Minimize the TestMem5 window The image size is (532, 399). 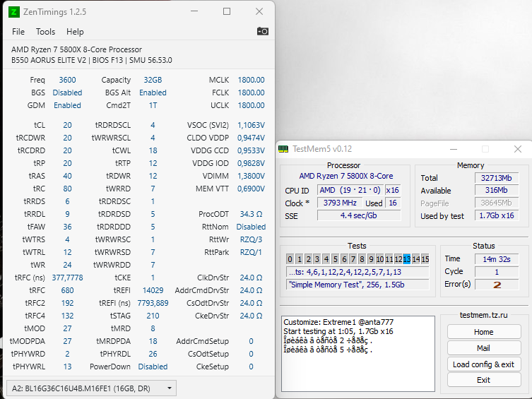point(454,149)
